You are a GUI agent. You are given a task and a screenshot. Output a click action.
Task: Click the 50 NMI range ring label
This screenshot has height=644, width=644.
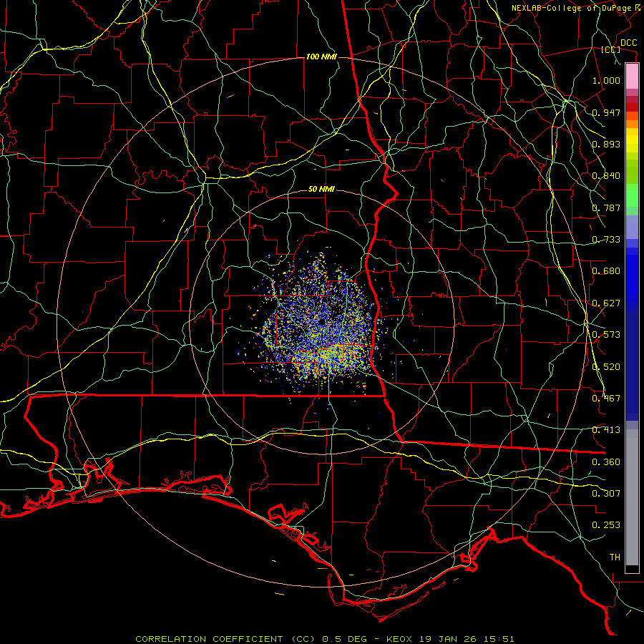321,190
